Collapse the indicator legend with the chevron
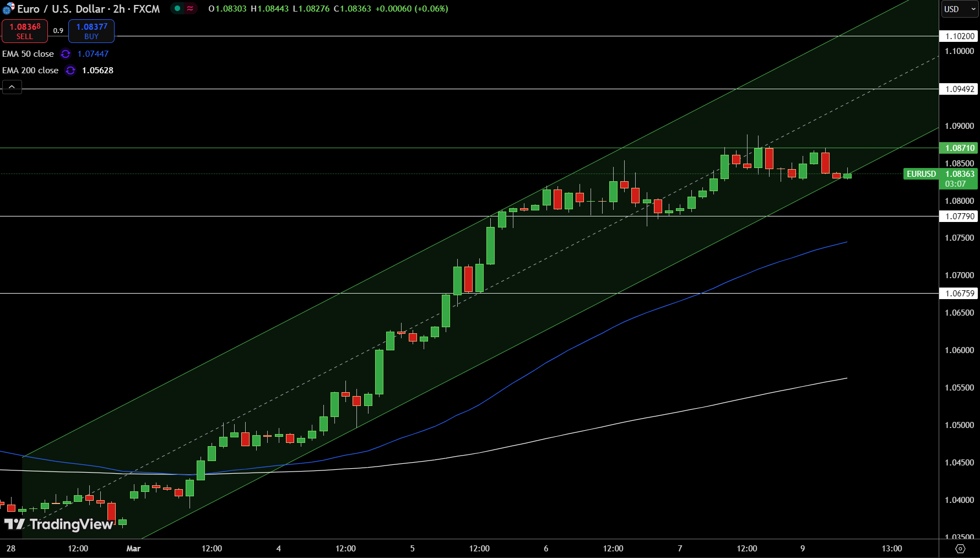The image size is (980, 558). coord(12,87)
